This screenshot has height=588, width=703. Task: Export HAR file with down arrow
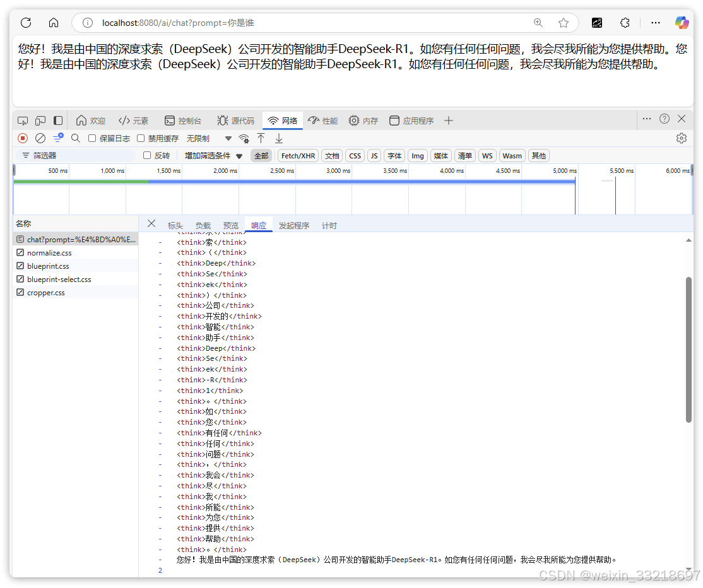tap(279, 139)
